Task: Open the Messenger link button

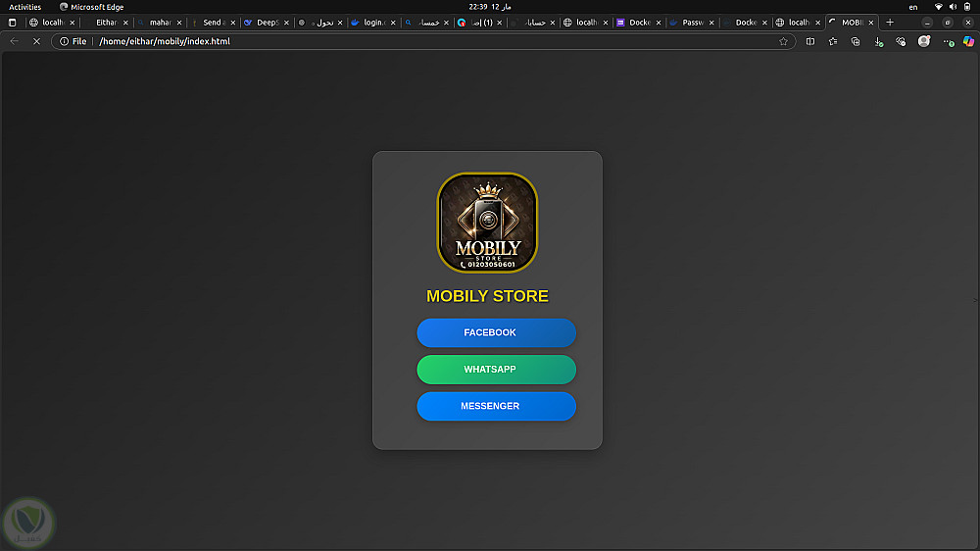Action: click(496, 407)
